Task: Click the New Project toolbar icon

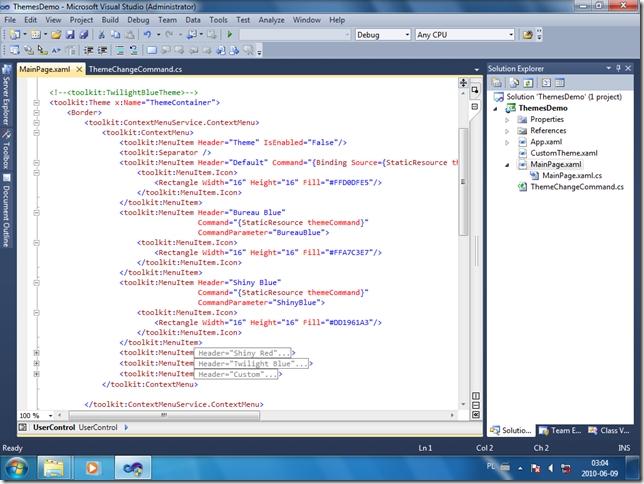Action: 15,35
